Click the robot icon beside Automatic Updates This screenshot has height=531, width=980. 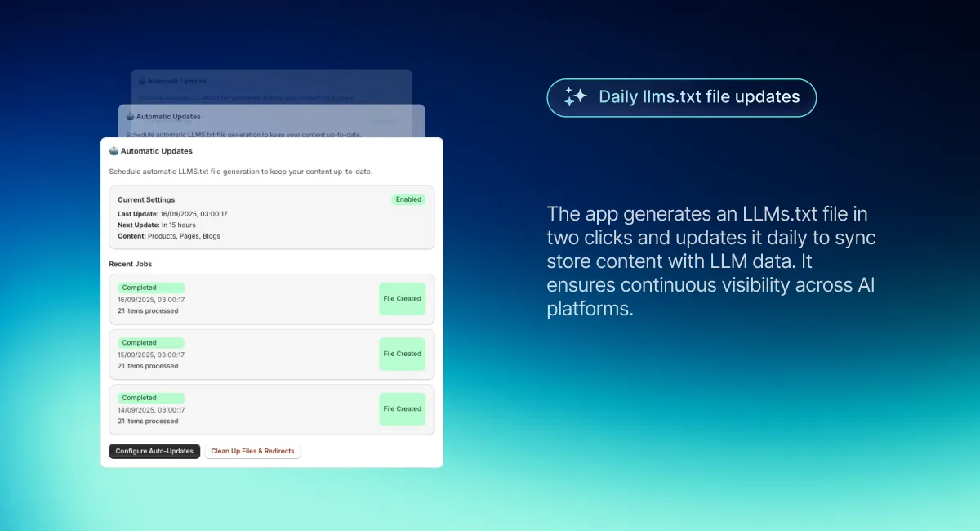click(x=114, y=151)
